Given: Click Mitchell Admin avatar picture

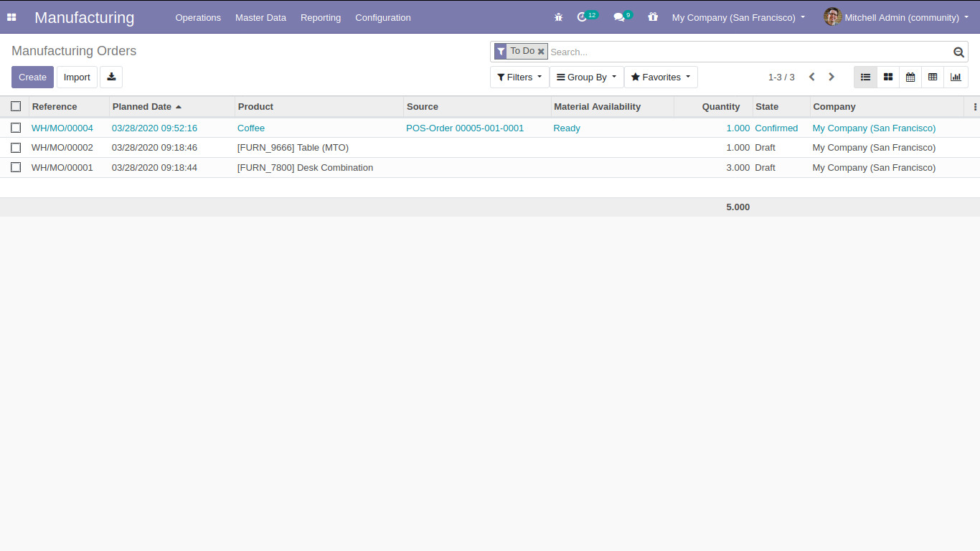Looking at the screenshot, I should (832, 17).
